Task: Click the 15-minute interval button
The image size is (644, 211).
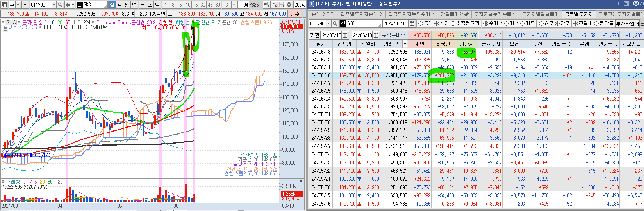Action: pos(195,5)
